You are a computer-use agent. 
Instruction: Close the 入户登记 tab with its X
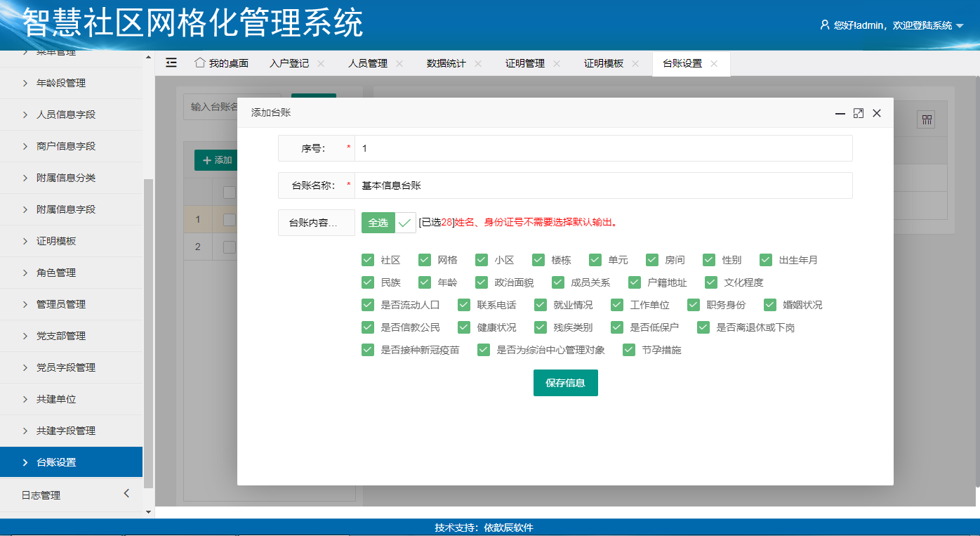click(321, 63)
